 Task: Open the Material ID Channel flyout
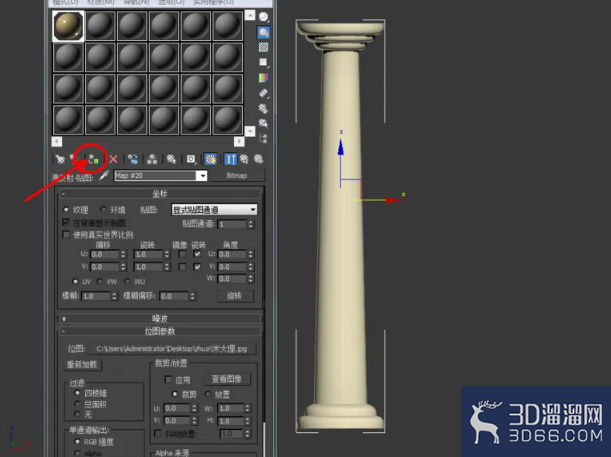[191, 159]
